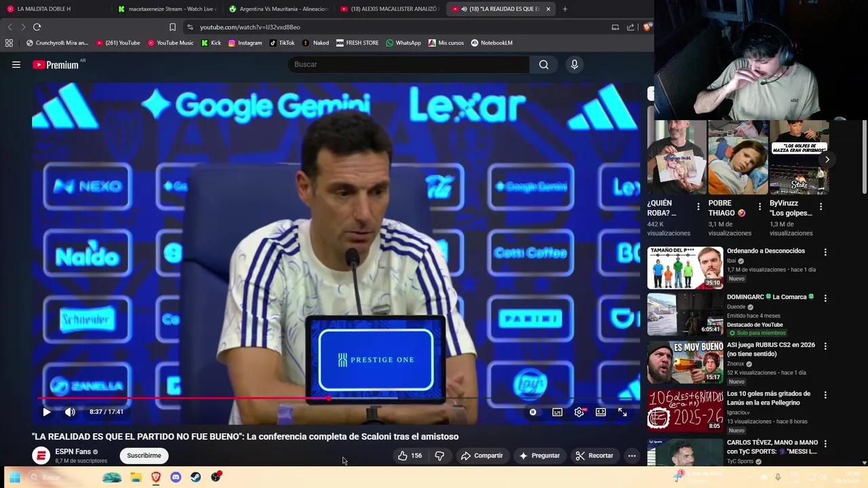Open the Compartir share dialog
The width and height of the screenshot is (868, 488).
coord(481,455)
